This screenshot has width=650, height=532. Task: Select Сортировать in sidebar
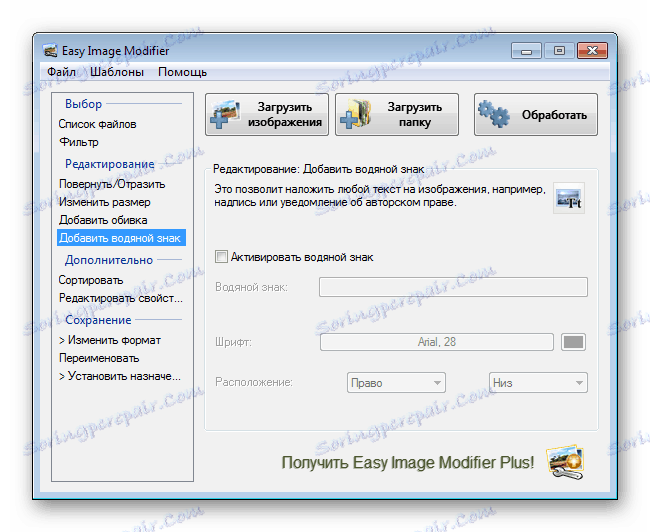click(91, 280)
